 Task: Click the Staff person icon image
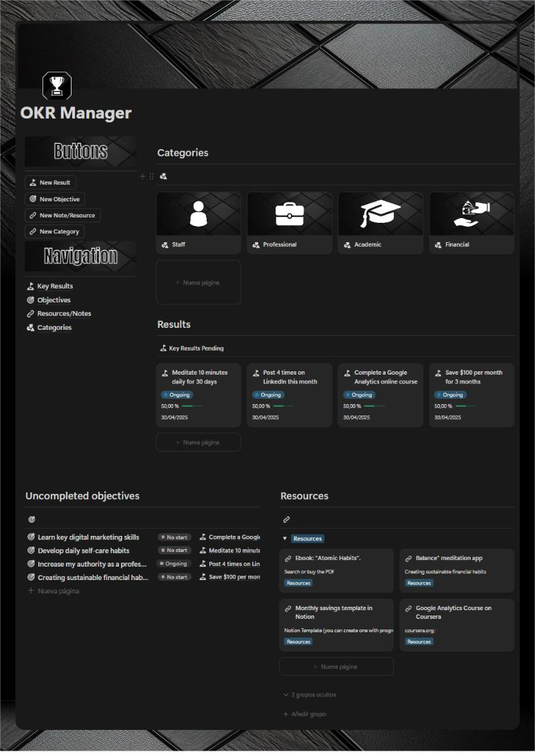coord(199,213)
